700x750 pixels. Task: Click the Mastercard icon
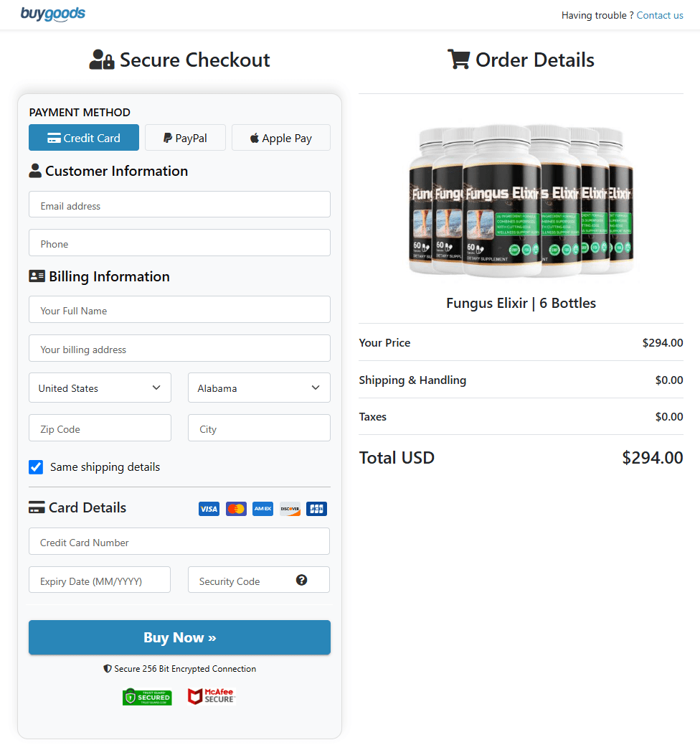236,508
